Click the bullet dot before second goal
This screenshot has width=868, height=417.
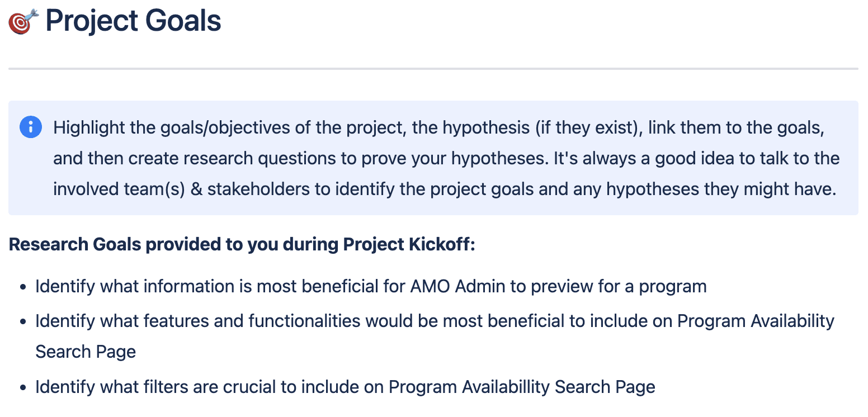click(x=23, y=322)
